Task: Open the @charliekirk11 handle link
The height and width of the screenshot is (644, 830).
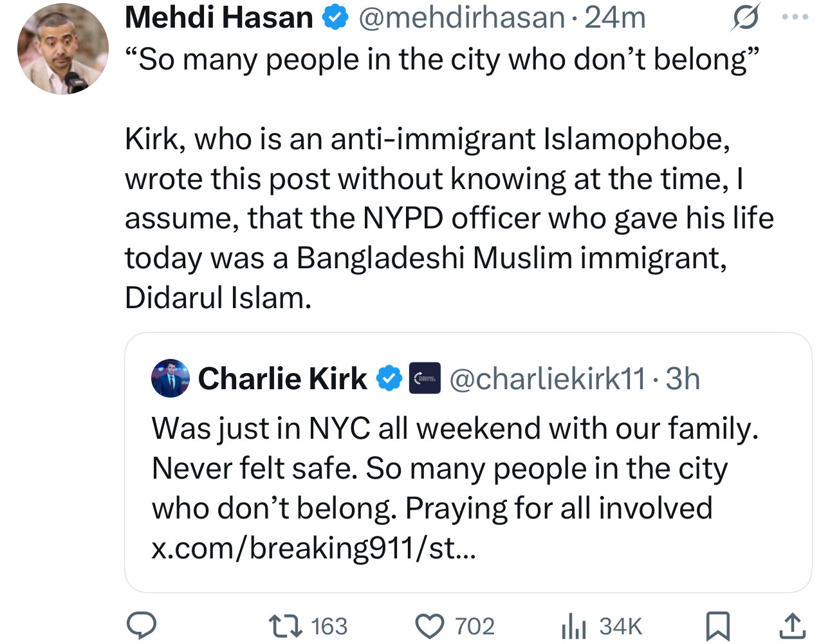Action: coord(547,379)
